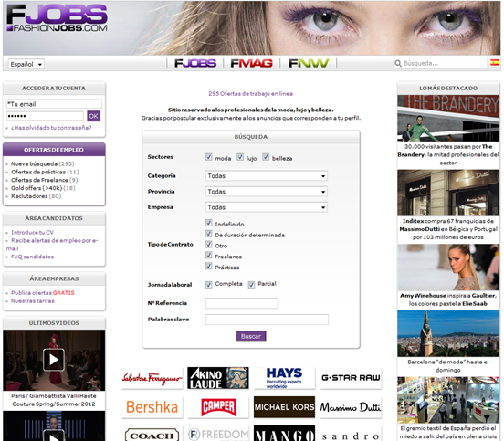Open the FNW logo link
The height and width of the screenshot is (441, 504).
(x=309, y=63)
